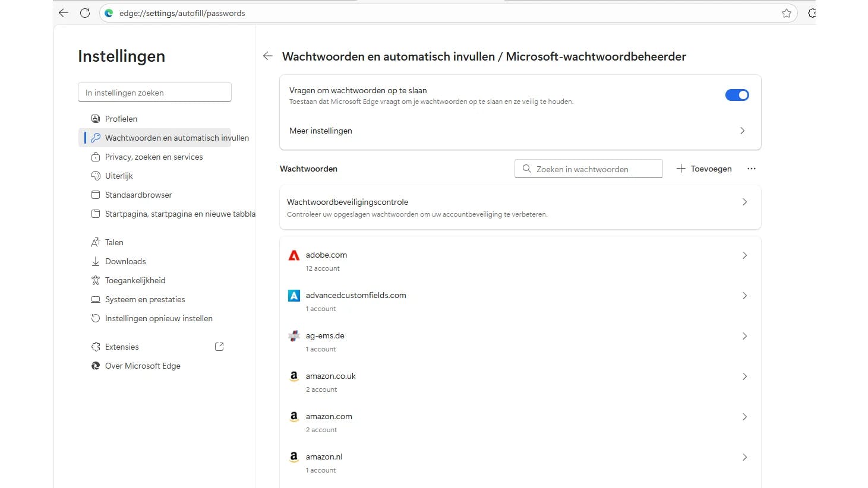Open Wachtwoordbeveiligingscontrole via its chevron
The width and height of the screenshot is (868, 488).
(x=744, y=202)
